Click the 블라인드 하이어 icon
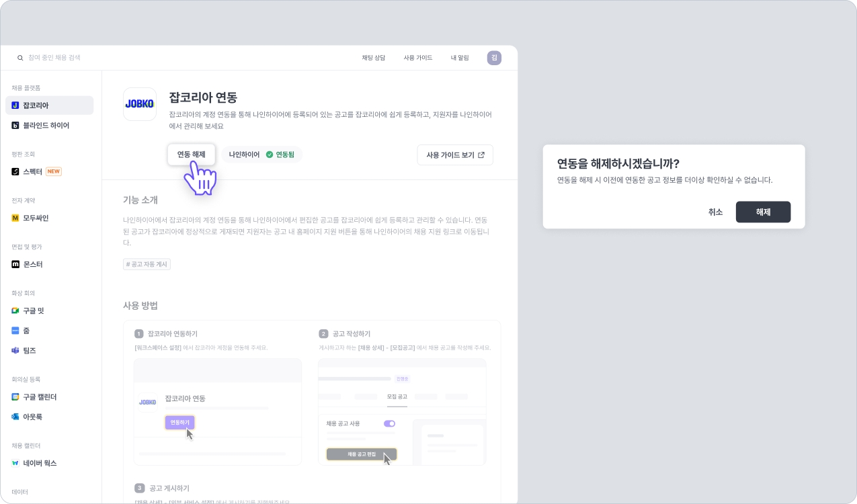This screenshot has width=857, height=504. tap(15, 126)
